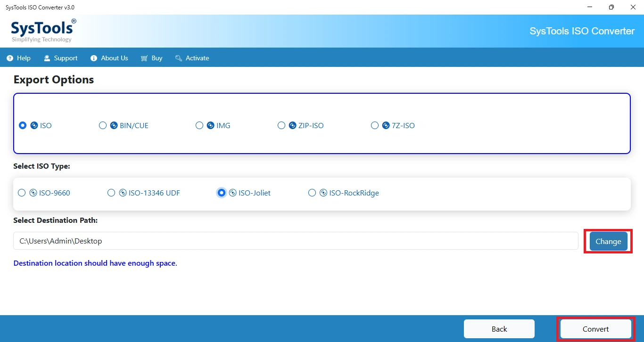The image size is (644, 342).
Task: Click the disc icon beside IMG
Action: 210,126
